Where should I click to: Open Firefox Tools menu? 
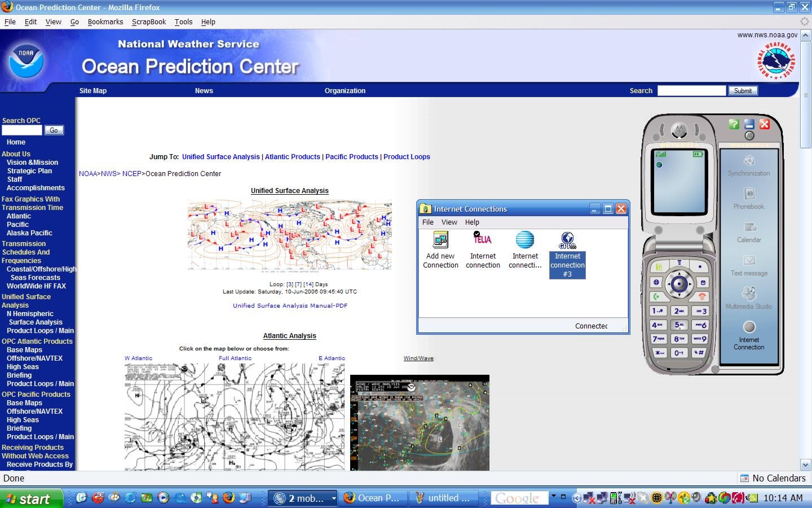183,22
